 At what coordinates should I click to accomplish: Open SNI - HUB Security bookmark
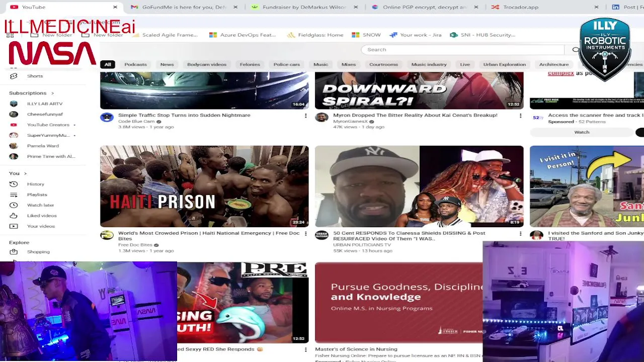[x=483, y=35]
